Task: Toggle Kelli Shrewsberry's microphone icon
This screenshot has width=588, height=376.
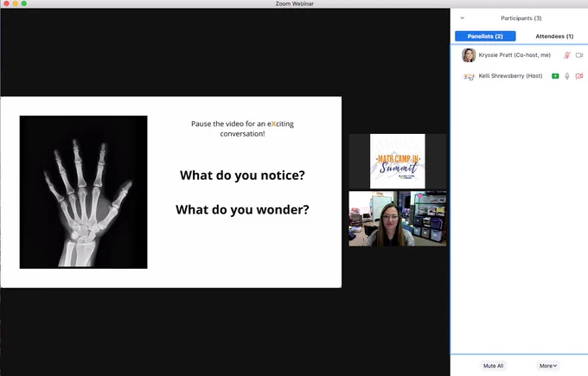Action: point(567,76)
